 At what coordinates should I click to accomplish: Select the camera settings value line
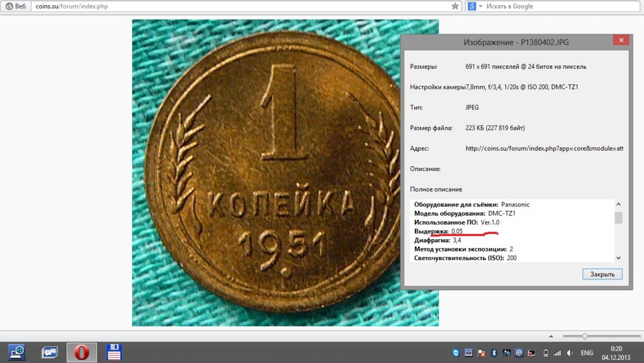(x=522, y=87)
